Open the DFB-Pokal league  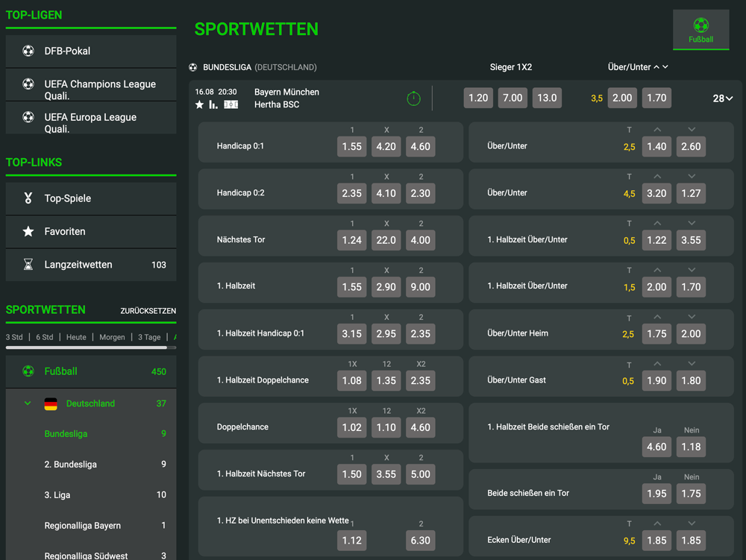tap(91, 51)
